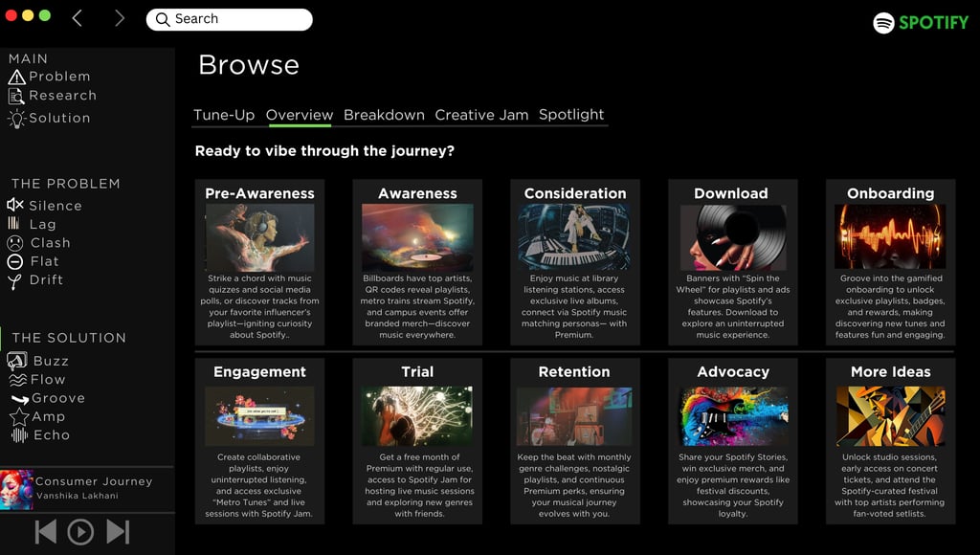Click the Spotify logo icon
980x555 pixels.
[883, 23]
